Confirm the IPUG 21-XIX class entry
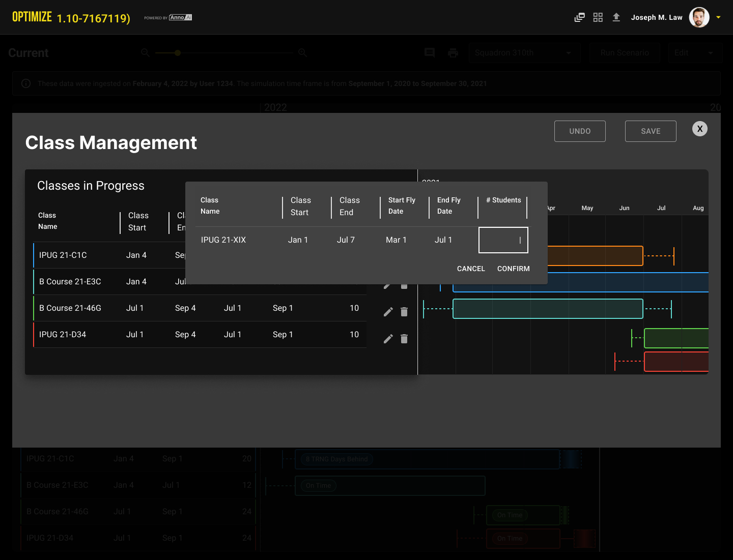Screen dimensions: 733x560 (x=513, y=269)
